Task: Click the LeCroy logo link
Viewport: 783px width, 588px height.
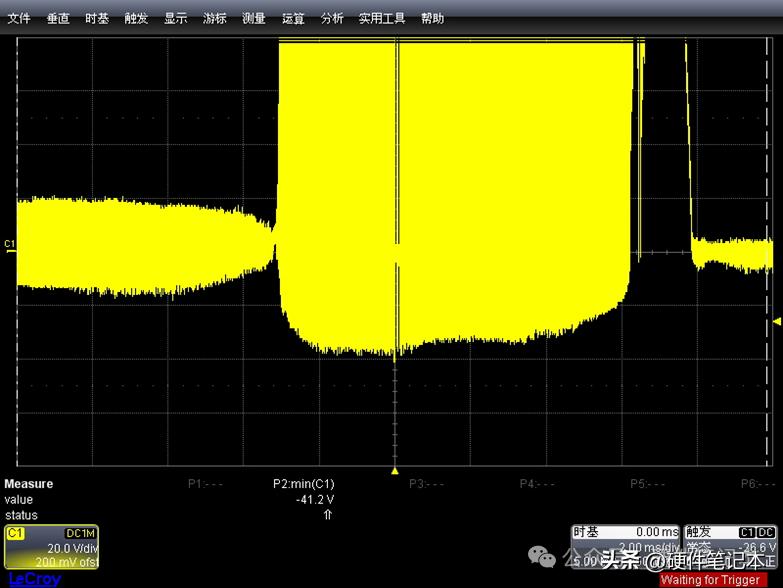Action: 35,579
